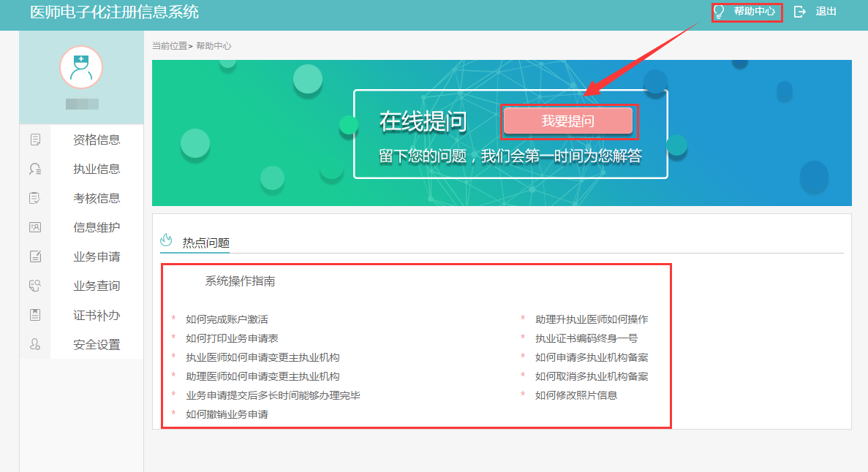Click the lightbulb help icon in header
Screen dimensions: 868x472
pyautogui.click(x=718, y=12)
